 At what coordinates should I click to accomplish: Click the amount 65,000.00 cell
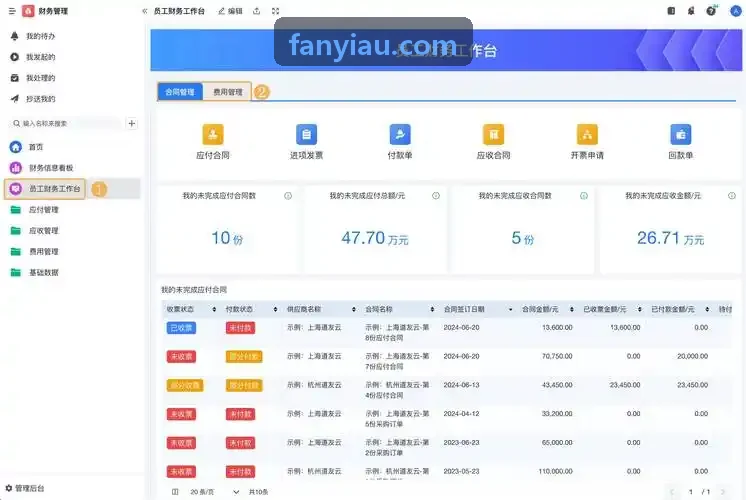pyautogui.click(x=557, y=442)
